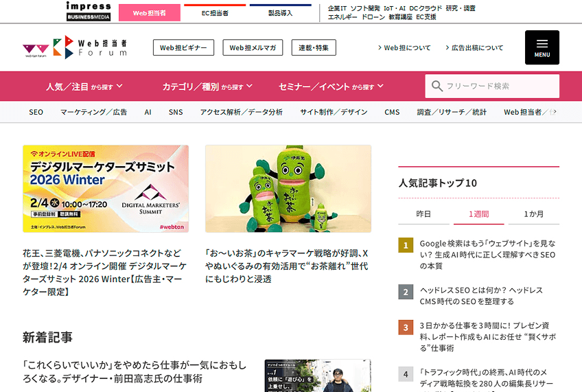Expand 人気／注目から探す dropdown
Viewport: 582px width, 392px height.
[x=84, y=87]
